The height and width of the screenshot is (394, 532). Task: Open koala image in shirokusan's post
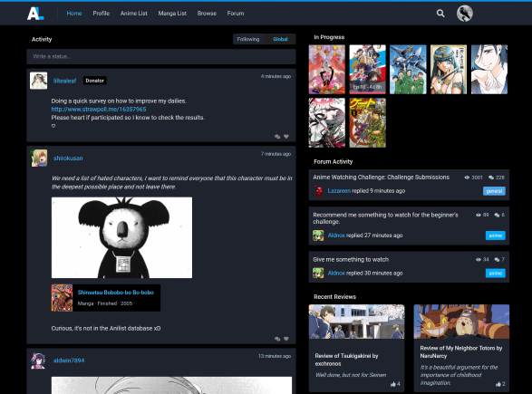tap(121, 237)
